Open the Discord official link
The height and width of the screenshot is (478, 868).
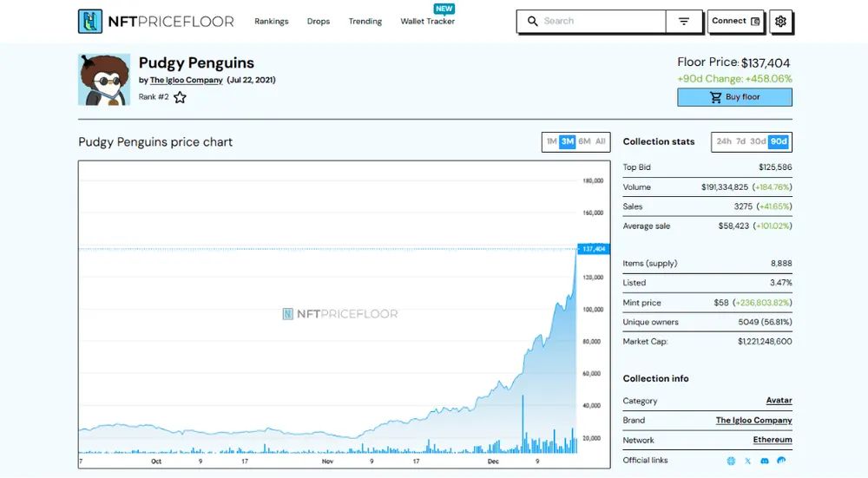point(764,461)
